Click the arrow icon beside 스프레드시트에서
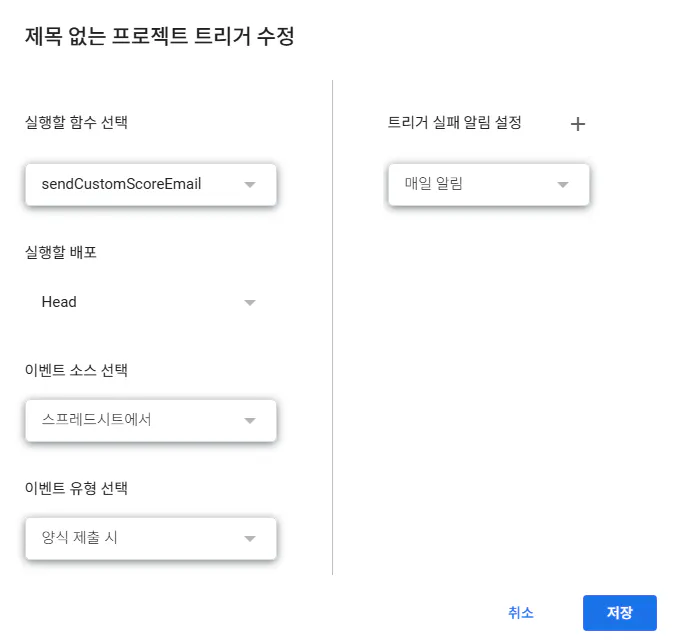 tap(250, 420)
